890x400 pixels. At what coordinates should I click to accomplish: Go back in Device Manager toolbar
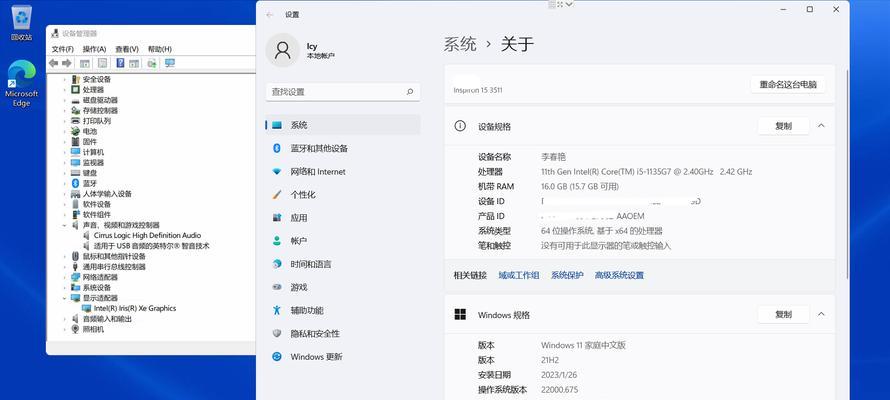(53, 63)
